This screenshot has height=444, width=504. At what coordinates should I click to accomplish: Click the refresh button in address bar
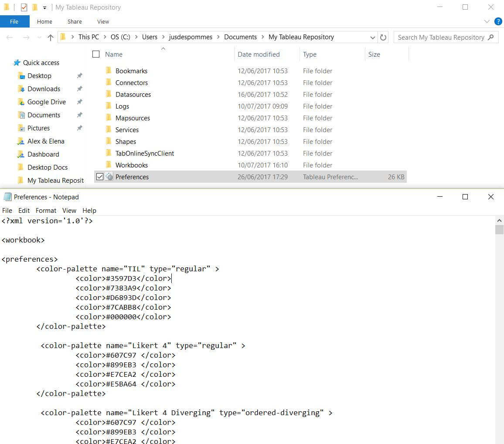[383, 38]
